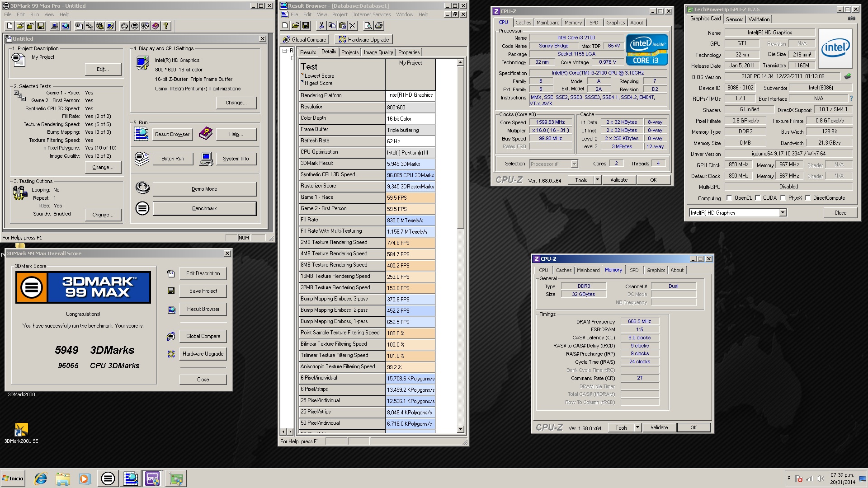
Task: Enable DirectCompute checkbox in GPU-Z
Action: pos(808,198)
